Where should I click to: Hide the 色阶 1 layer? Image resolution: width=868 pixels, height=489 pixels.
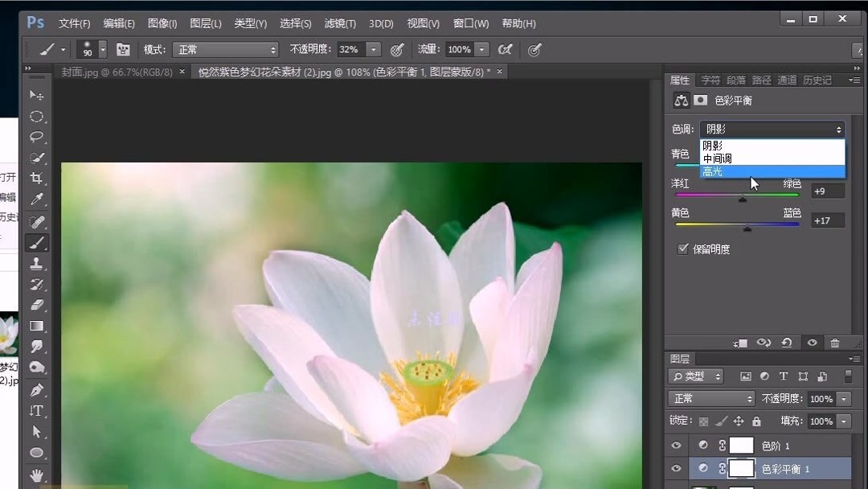(676, 445)
